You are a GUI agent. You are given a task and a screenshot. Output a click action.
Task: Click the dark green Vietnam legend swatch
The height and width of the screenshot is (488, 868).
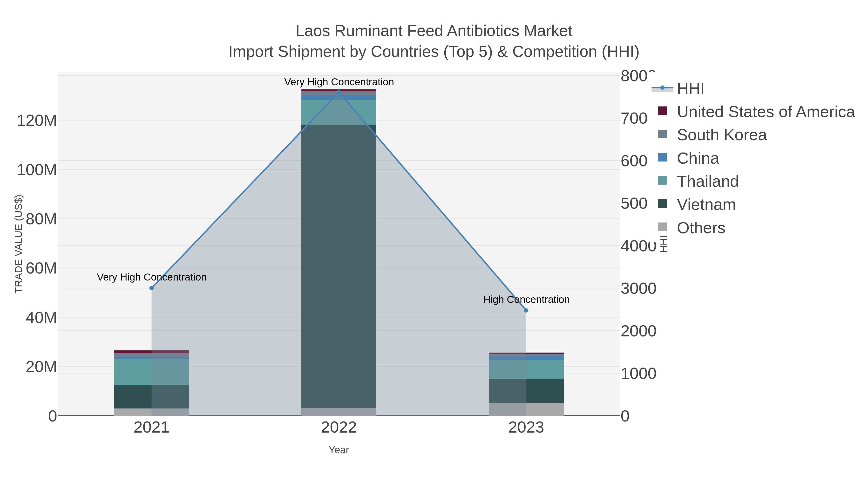pyautogui.click(x=663, y=204)
